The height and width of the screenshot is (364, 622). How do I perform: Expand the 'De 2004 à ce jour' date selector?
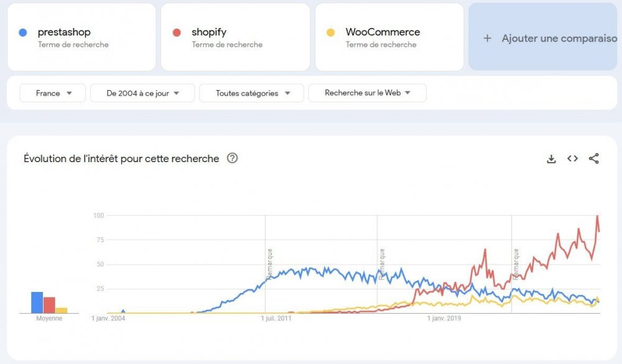pos(142,93)
